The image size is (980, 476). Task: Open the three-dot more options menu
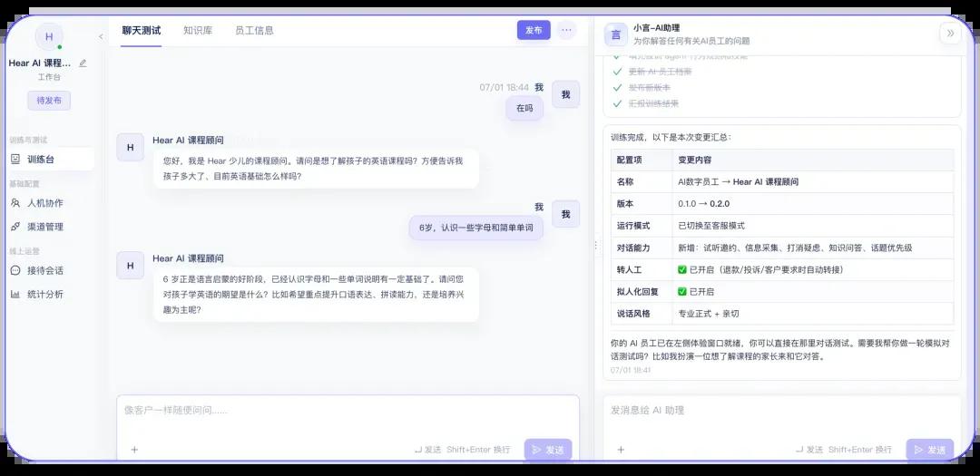566,30
